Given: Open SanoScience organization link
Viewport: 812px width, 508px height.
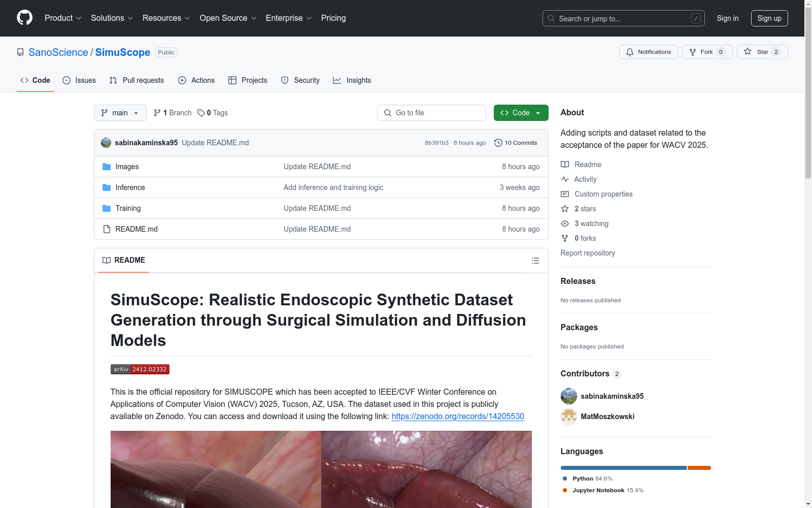Looking at the screenshot, I should 58,52.
